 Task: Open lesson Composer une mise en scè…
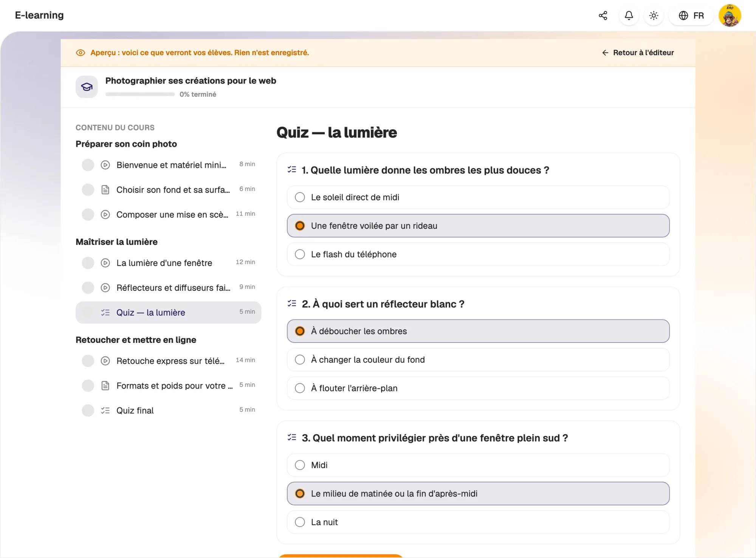169,214
